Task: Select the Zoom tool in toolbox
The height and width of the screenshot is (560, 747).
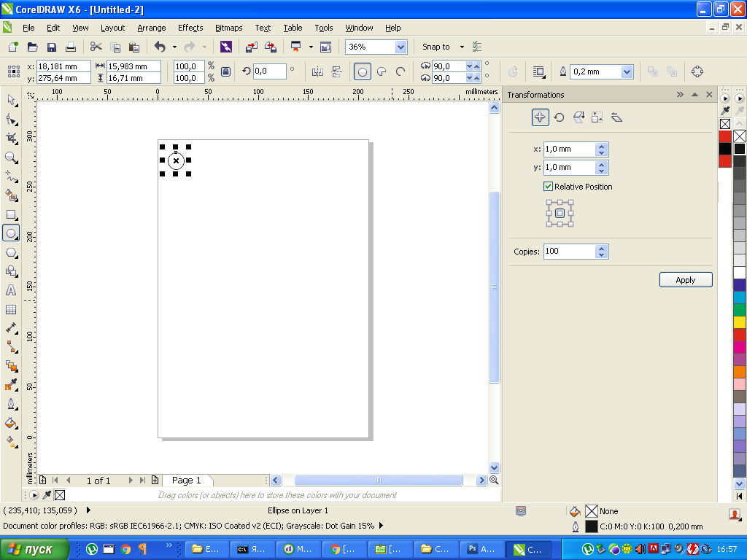Action: click(x=12, y=157)
